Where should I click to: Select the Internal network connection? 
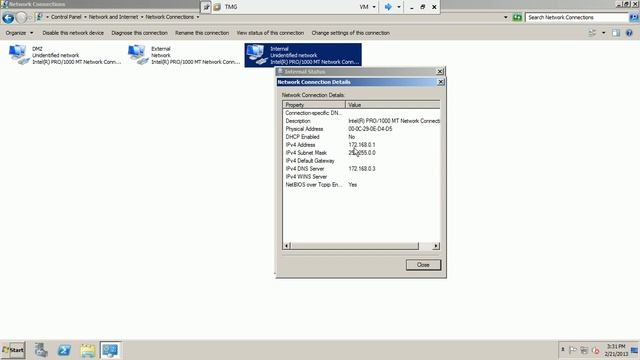pos(303,55)
